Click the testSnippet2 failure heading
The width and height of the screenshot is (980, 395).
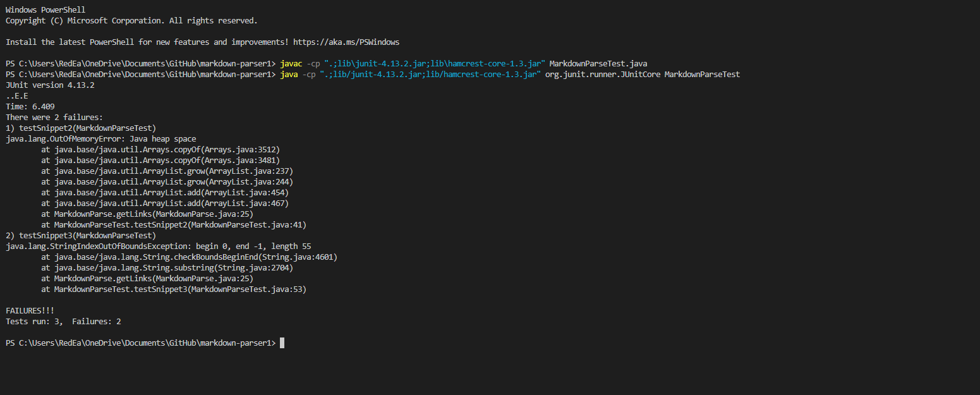pyautogui.click(x=82, y=128)
